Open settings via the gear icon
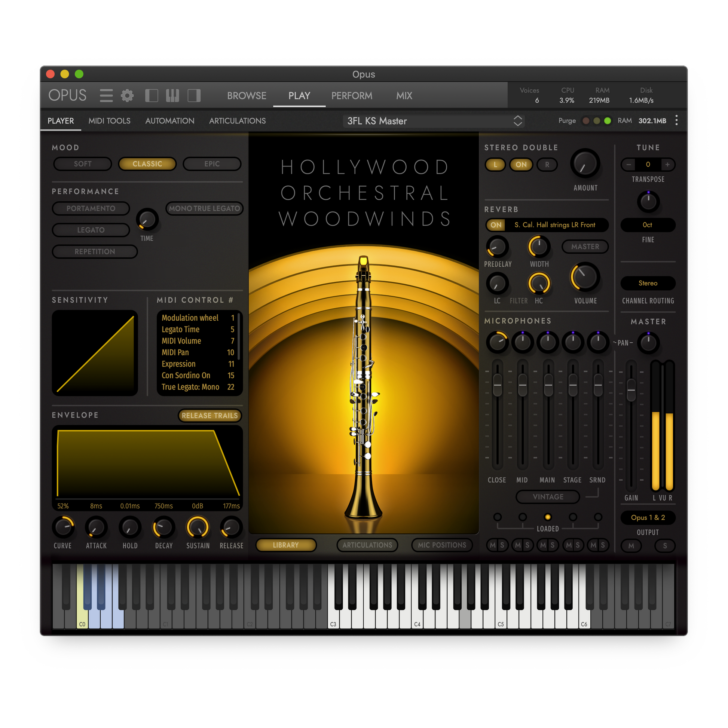Viewport: 728px width, 728px height. pyautogui.click(x=127, y=96)
